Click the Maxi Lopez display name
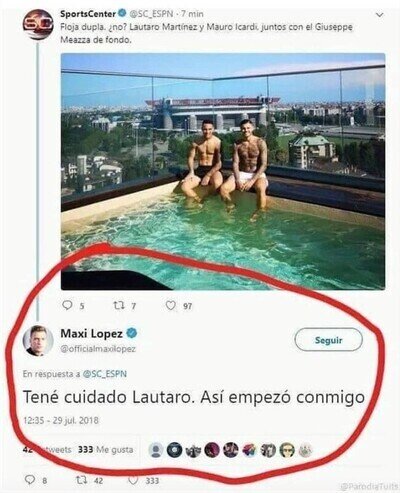The width and height of the screenshot is (400, 493). pos(92,333)
